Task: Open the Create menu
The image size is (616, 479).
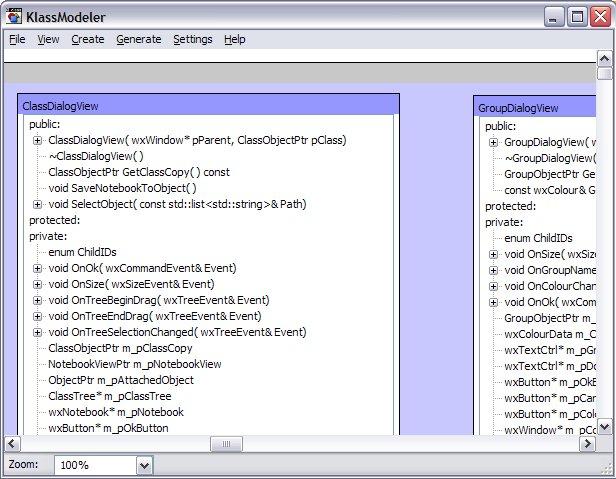Action: click(88, 39)
